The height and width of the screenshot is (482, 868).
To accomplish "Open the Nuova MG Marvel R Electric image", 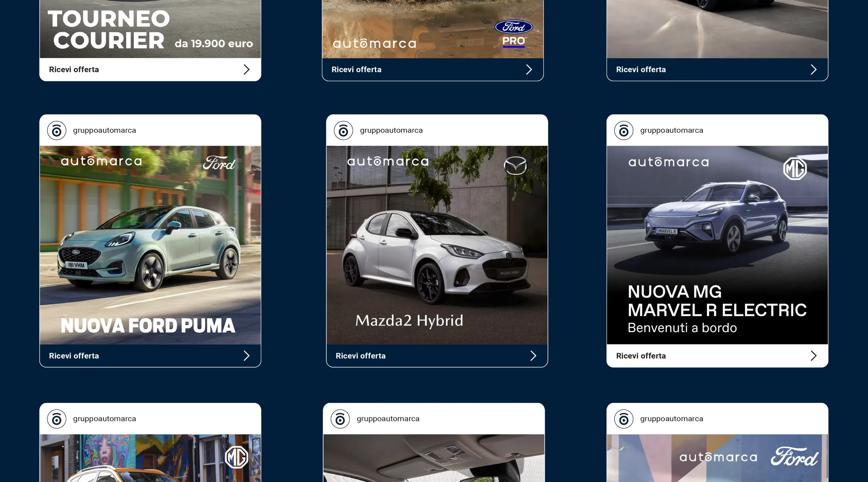I will point(717,245).
